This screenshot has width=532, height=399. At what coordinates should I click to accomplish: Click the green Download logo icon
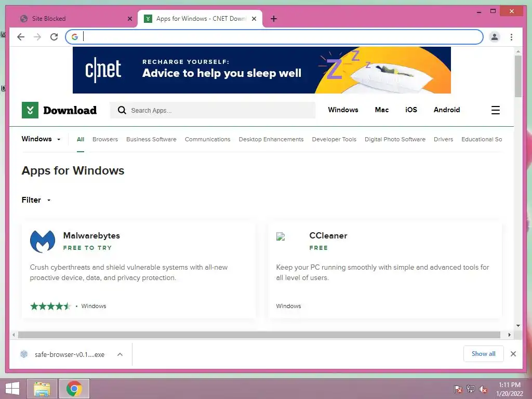click(30, 110)
